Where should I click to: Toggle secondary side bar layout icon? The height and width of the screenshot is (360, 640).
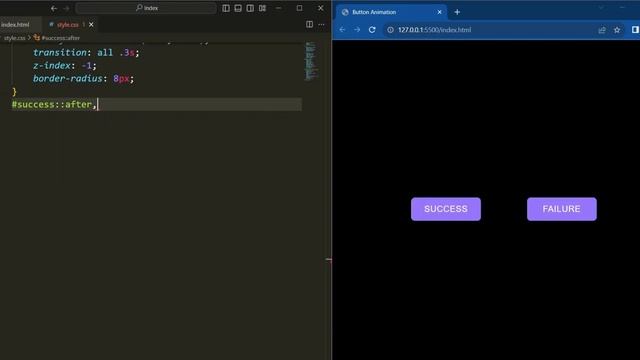250,8
